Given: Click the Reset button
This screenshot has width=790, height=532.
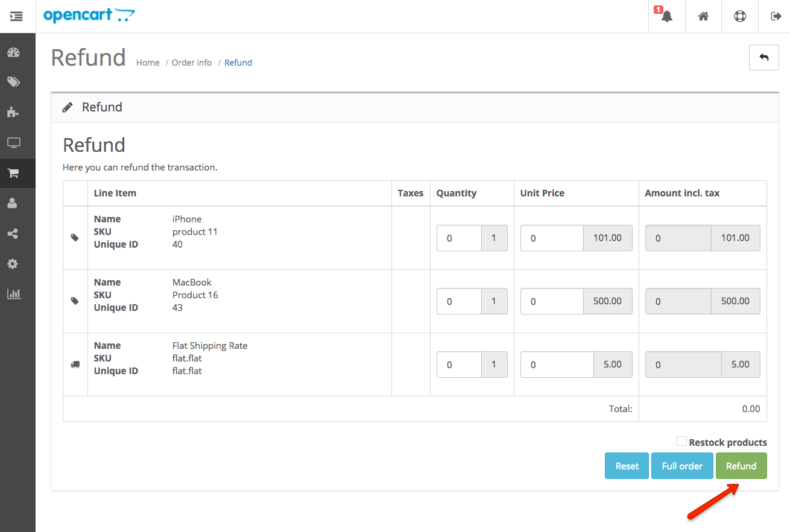Looking at the screenshot, I should 626,466.
